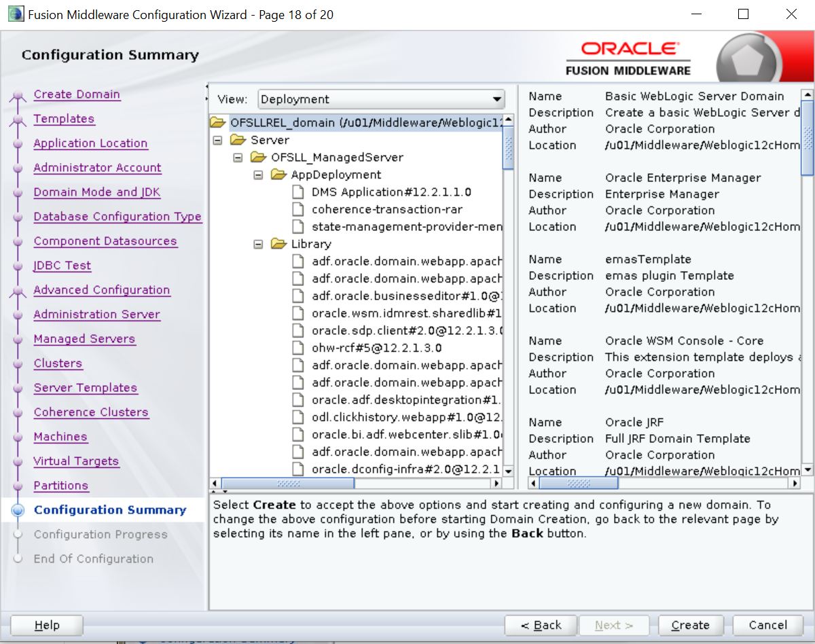The height and width of the screenshot is (644, 815).
Task: Click file icon of oracle.sdp.client
Action: (297, 331)
